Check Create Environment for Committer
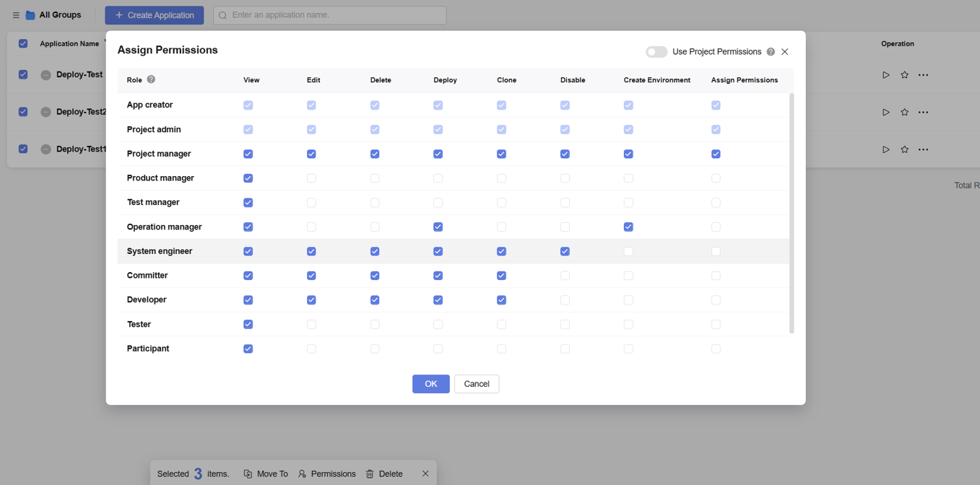Screen dimensions: 980x485 (628, 276)
